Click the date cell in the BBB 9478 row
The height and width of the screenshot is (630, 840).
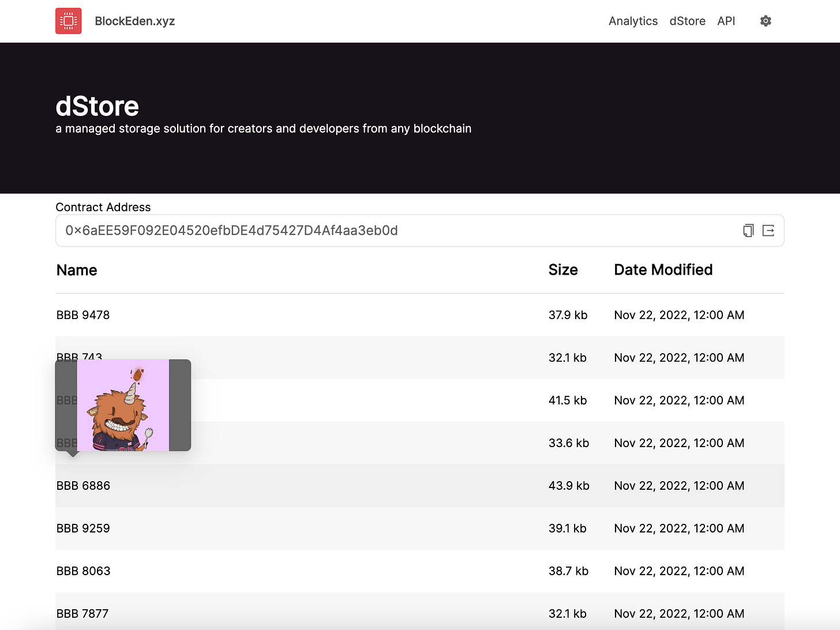point(679,315)
